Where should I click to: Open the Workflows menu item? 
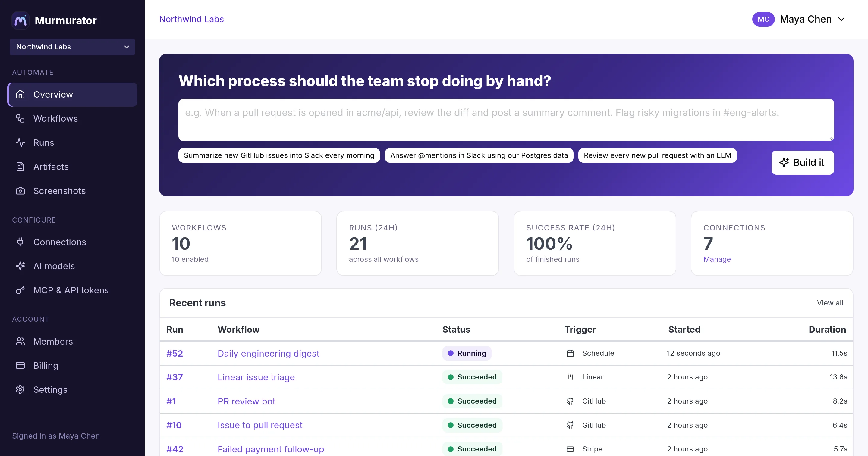coord(72,119)
